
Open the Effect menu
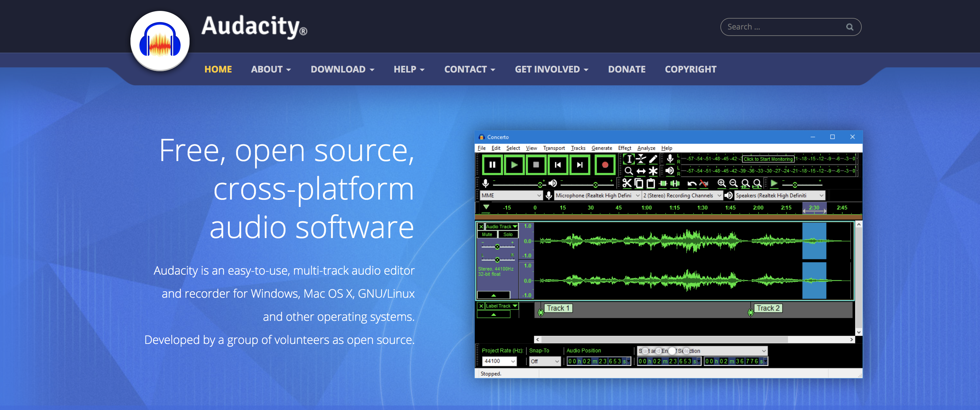(x=624, y=148)
